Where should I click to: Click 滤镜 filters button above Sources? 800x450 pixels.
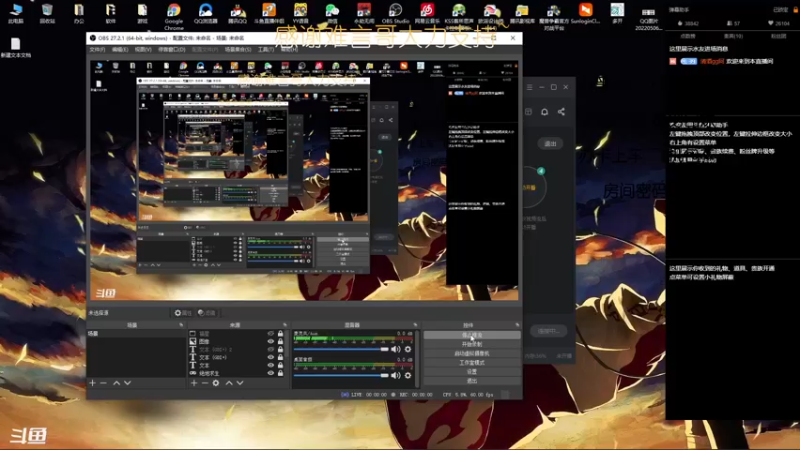tap(207, 313)
